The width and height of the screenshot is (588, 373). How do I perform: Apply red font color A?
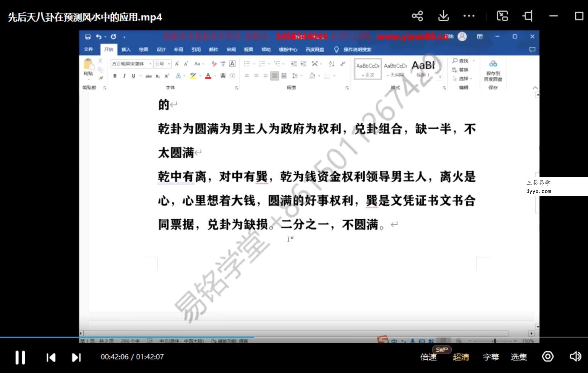pyautogui.click(x=208, y=76)
